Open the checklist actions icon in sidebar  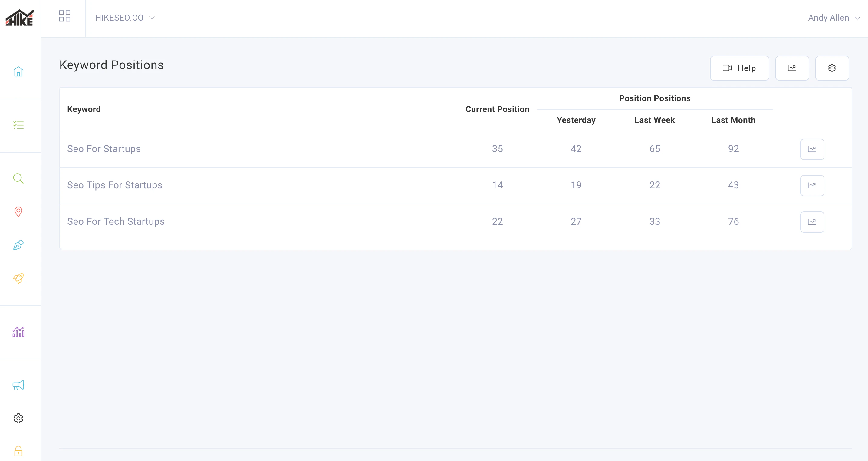[18, 125]
